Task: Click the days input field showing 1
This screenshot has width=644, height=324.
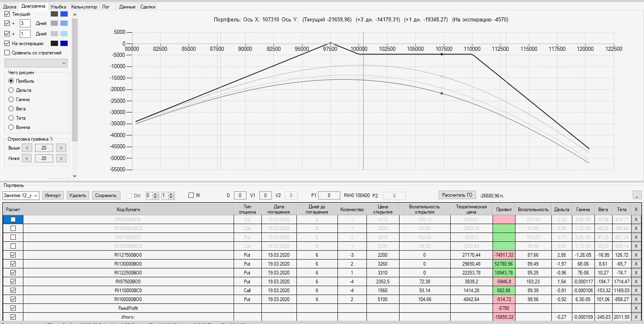Action: pyautogui.click(x=25, y=34)
